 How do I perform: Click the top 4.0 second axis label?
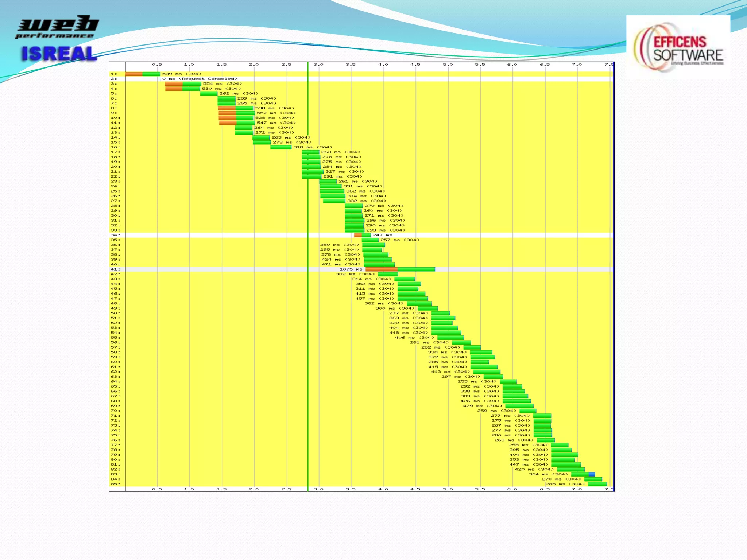[383, 65]
